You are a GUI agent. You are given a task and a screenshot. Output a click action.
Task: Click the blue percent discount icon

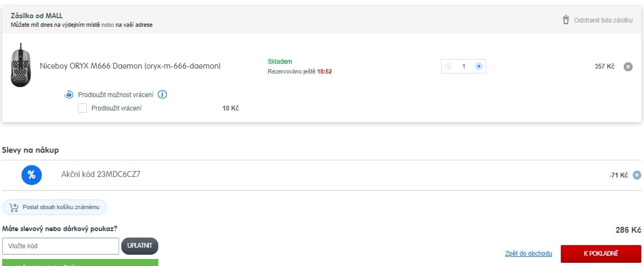[x=31, y=175]
